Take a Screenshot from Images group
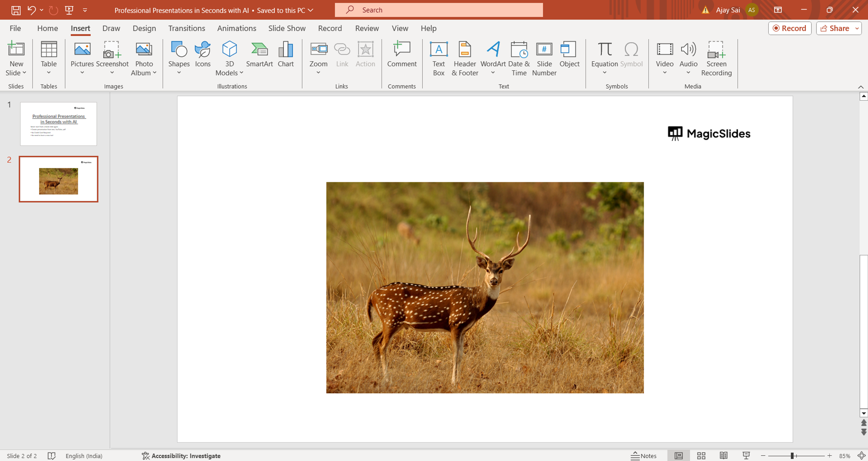 tap(112, 58)
